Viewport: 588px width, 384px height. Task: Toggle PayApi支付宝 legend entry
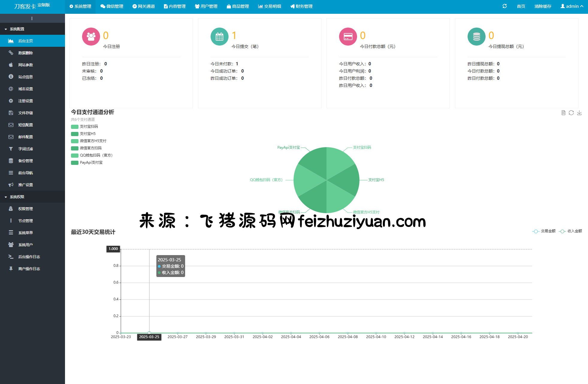point(91,162)
